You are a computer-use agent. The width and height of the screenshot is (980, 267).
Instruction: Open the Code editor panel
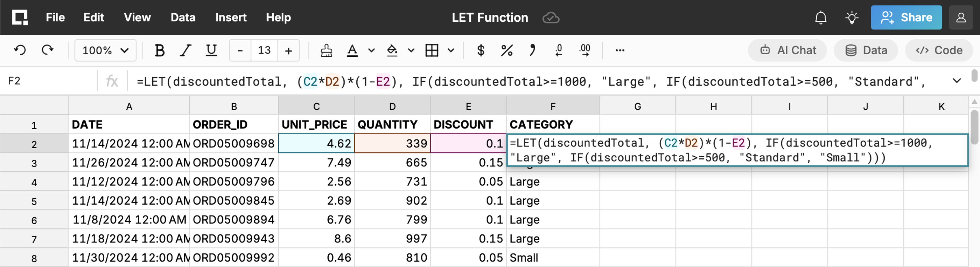point(939,50)
